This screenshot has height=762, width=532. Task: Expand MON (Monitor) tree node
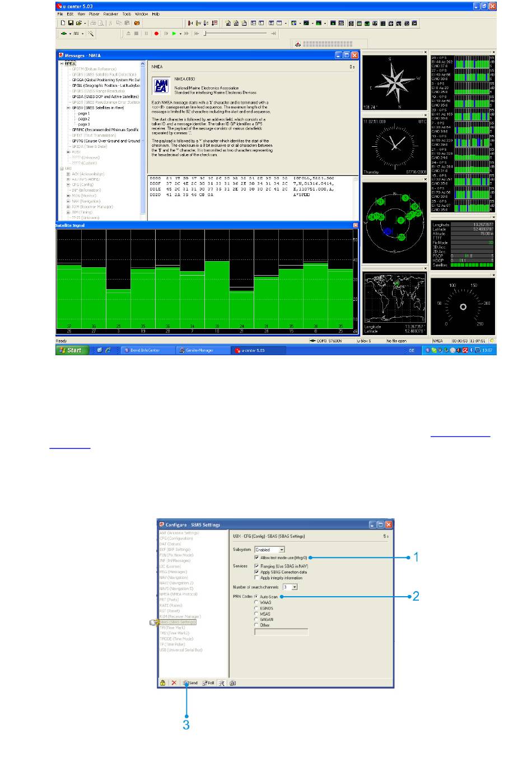[x=68, y=196]
